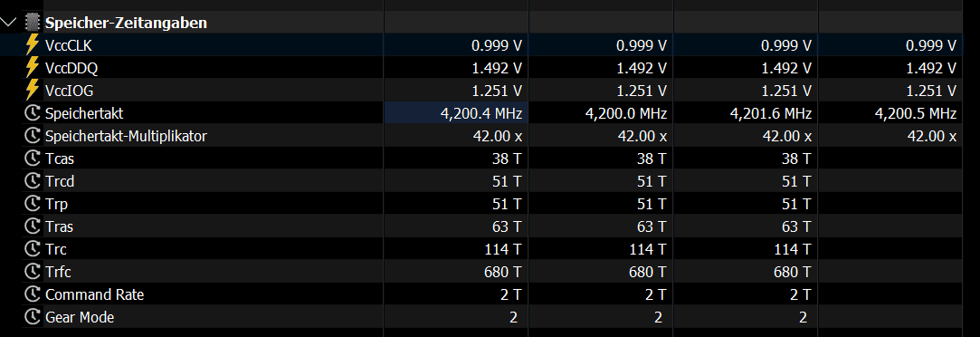Select the Tcas timing row label
980x337 pixels.
click(60, 159)
